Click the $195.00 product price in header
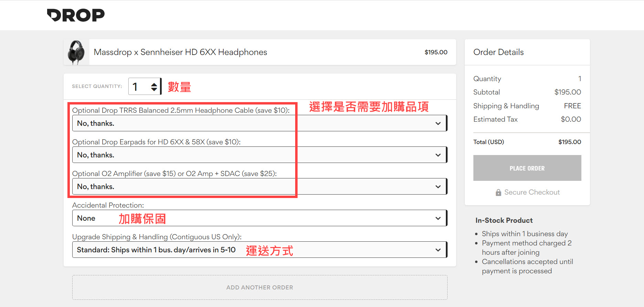This screenshot has width=644, height=307. [x=436, y=52]
